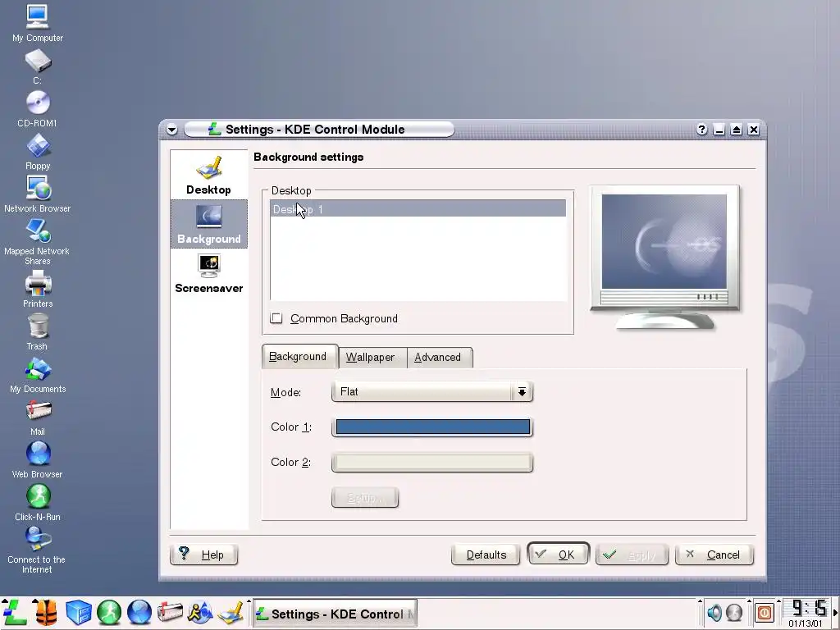Open the mail icon on taskbar
Viewport: 840px width, 630px height.
(x=170, y=612)
